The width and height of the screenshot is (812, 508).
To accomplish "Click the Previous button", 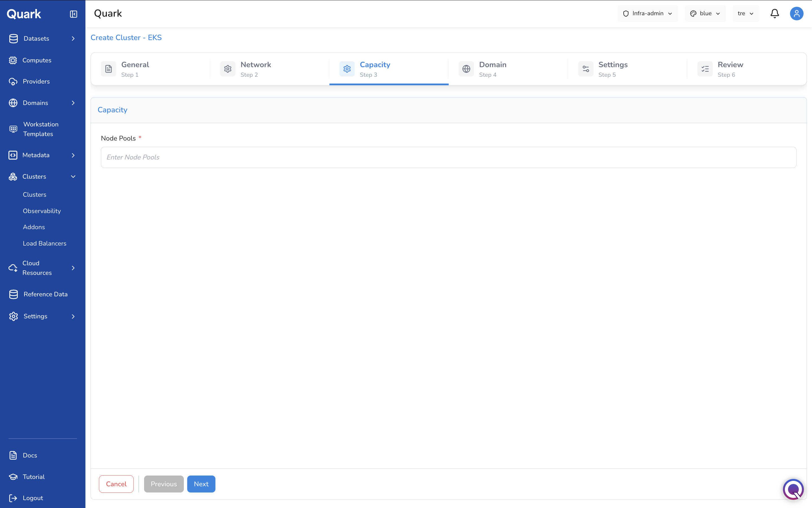I will pyautogui.click(x=164, y=484).
